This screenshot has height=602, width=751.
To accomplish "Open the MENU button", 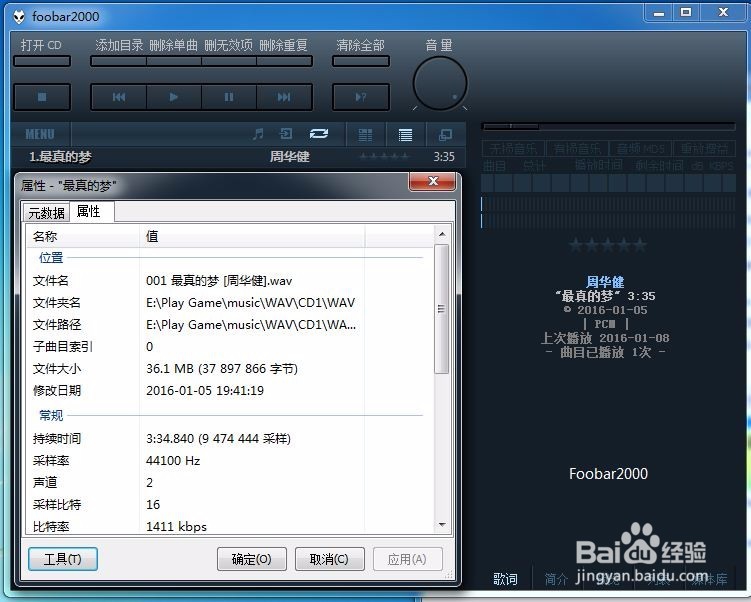I will 40,135.
